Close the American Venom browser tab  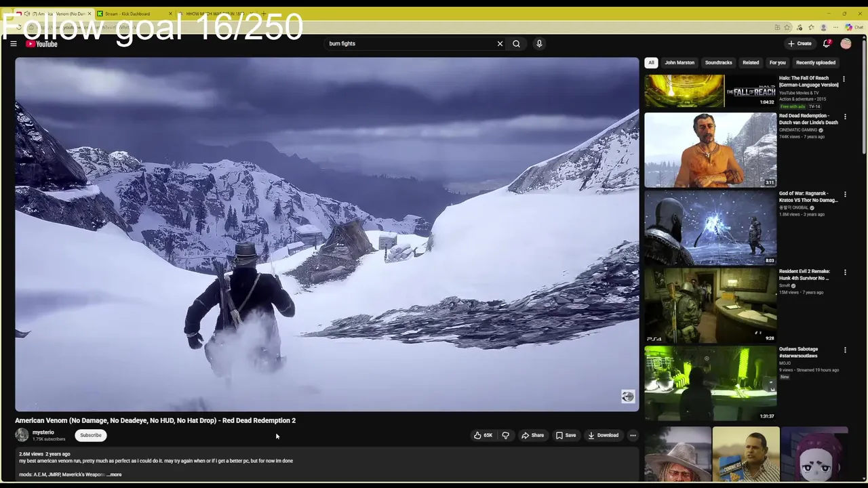coord(89,14)
